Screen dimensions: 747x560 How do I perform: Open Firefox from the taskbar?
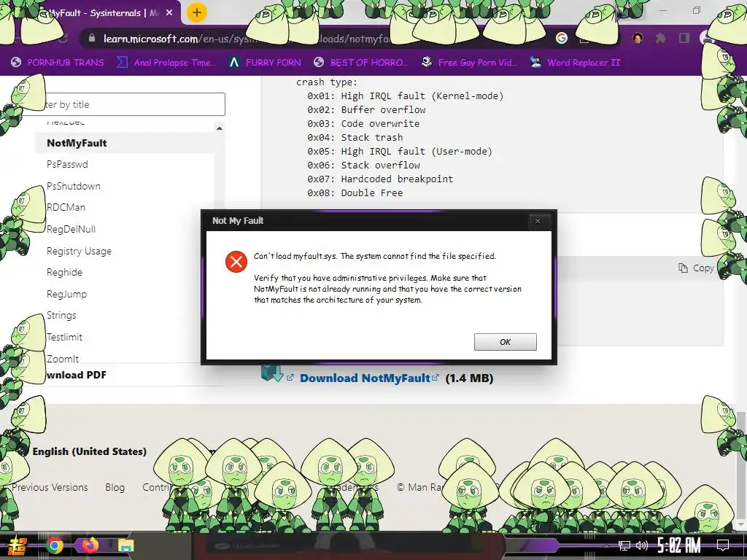click(x=90, y=545)
